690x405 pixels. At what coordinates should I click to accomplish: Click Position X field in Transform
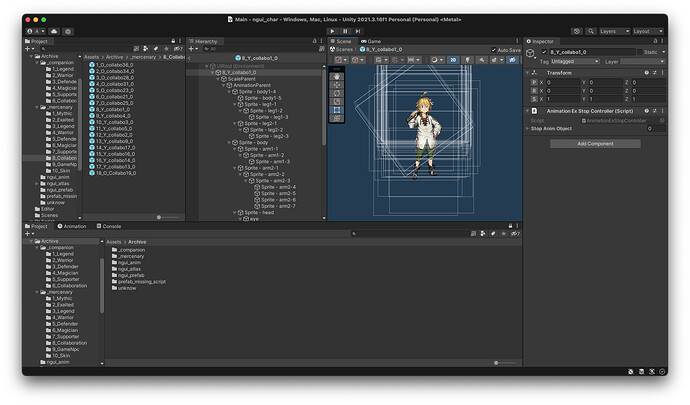click(563, 82)
